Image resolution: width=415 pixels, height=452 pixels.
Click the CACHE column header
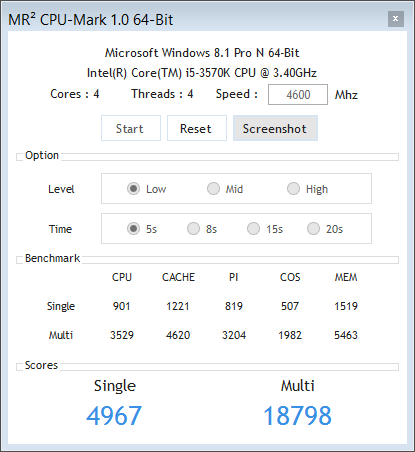pos(178,277)
